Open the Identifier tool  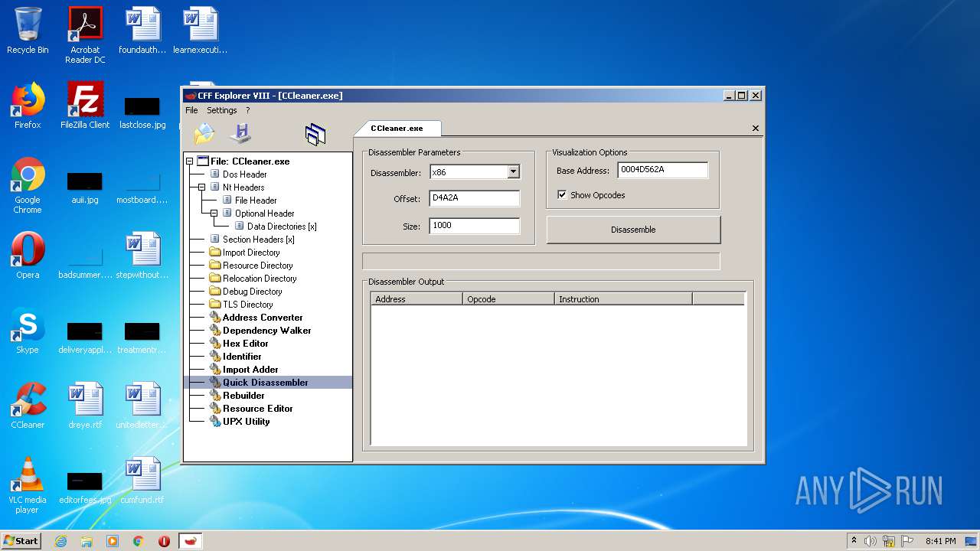[242, 357]
